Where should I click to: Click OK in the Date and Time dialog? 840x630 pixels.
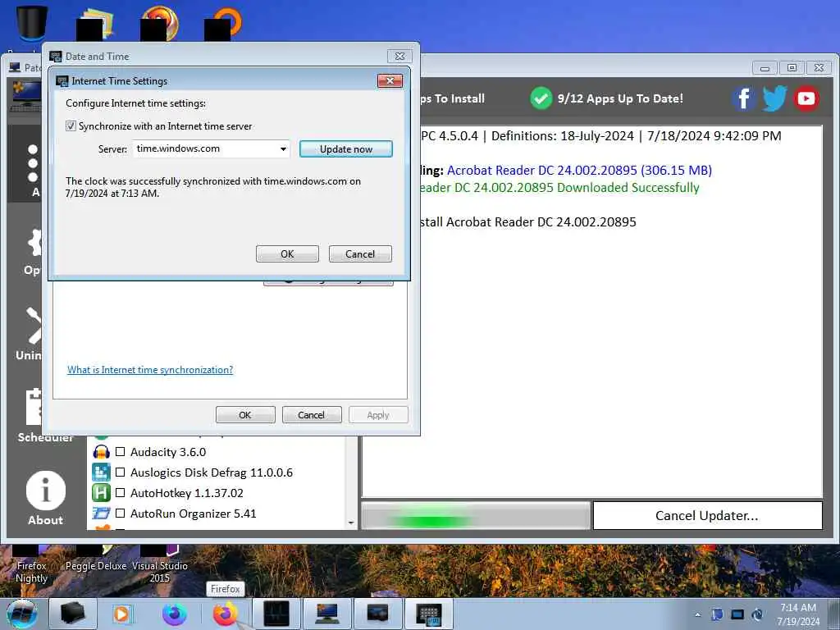[245, 414]
